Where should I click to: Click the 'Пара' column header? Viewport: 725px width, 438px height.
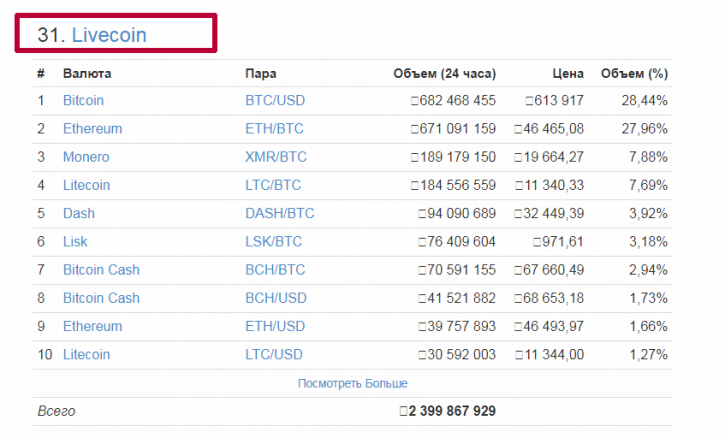tap(261, 74)
